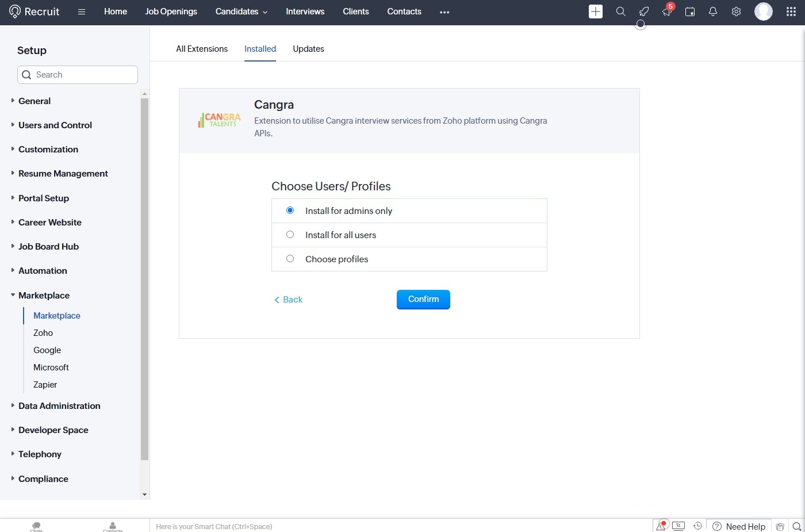
Task: Open the Clients module
Action: tap(356, 12)
